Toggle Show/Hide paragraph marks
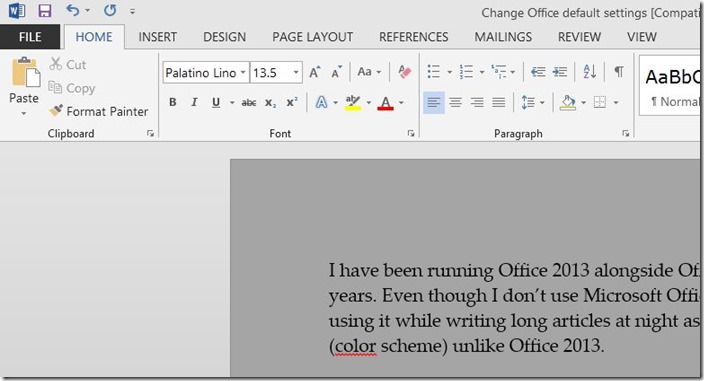The image size is (704, 381). pyautogui.click(x=619, y=72)
